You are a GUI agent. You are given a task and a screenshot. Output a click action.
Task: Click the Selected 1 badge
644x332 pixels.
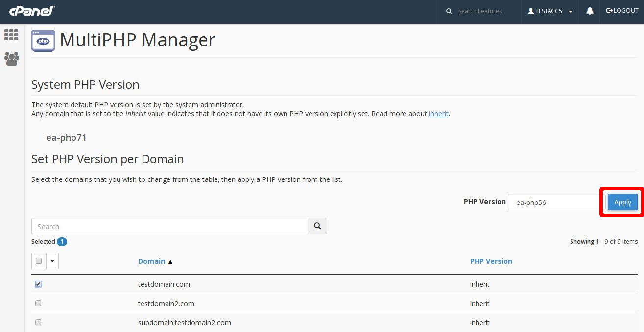click(62, 241)
